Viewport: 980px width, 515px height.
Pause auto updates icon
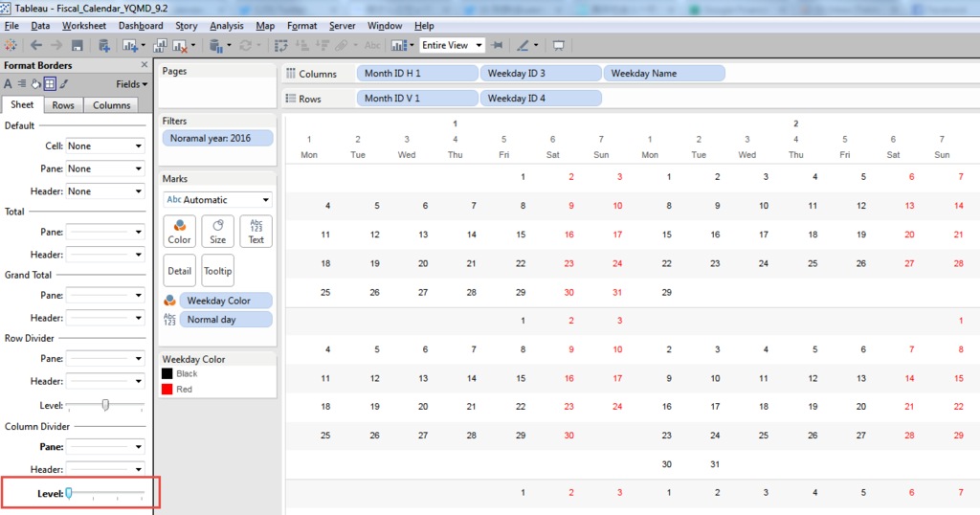click(x=215, y=45)
